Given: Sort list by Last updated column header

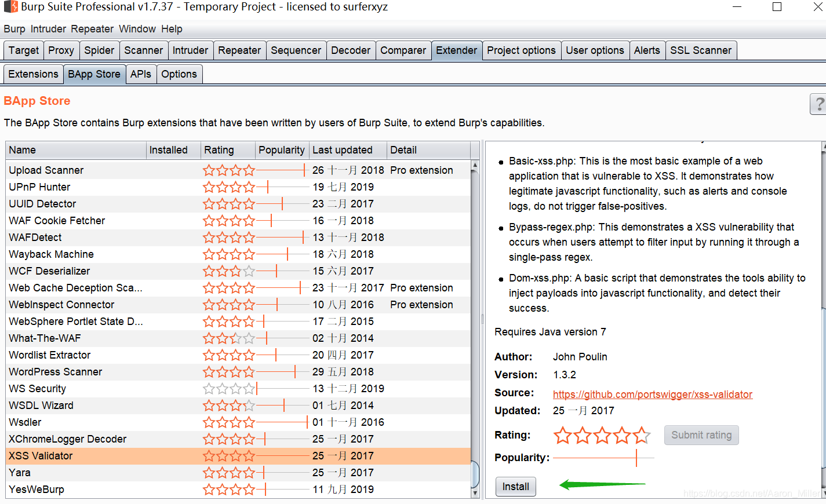Looking at the screenshot, I should point(348,150).
